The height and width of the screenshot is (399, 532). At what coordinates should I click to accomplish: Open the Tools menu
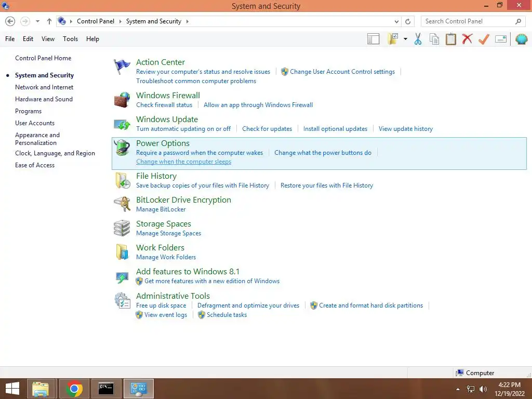click(x=70, y=38)
